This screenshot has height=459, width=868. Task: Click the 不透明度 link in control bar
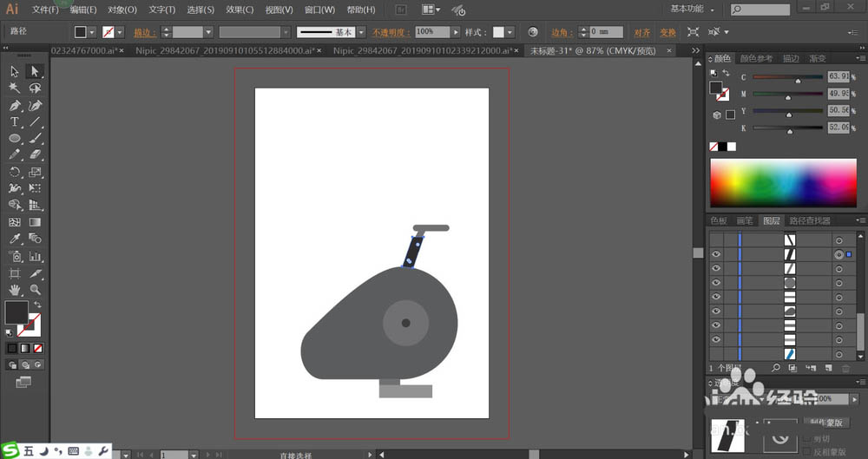pyautogui.click(x=391, y=33)
